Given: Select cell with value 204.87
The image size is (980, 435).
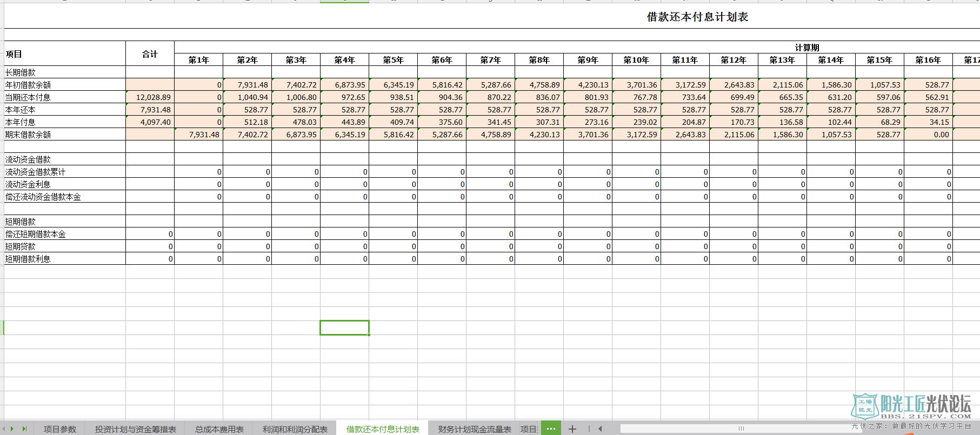Looking at the screenshot, I should click(685, 122).
